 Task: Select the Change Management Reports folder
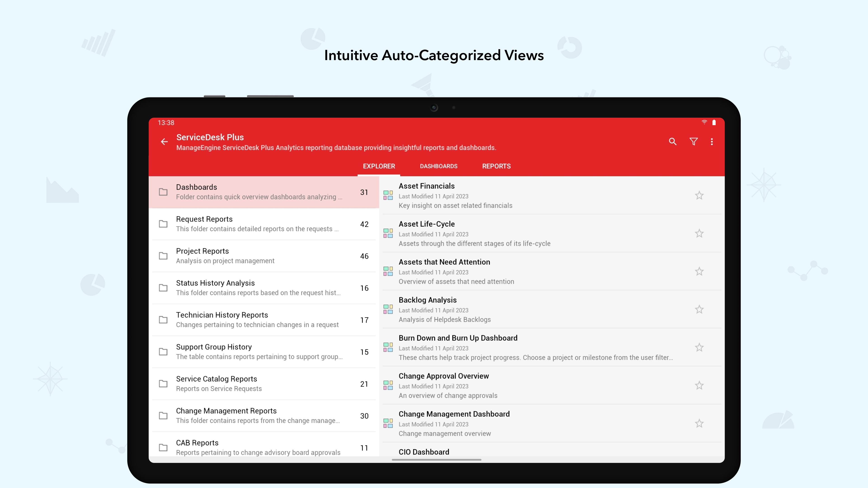point(264,416)
